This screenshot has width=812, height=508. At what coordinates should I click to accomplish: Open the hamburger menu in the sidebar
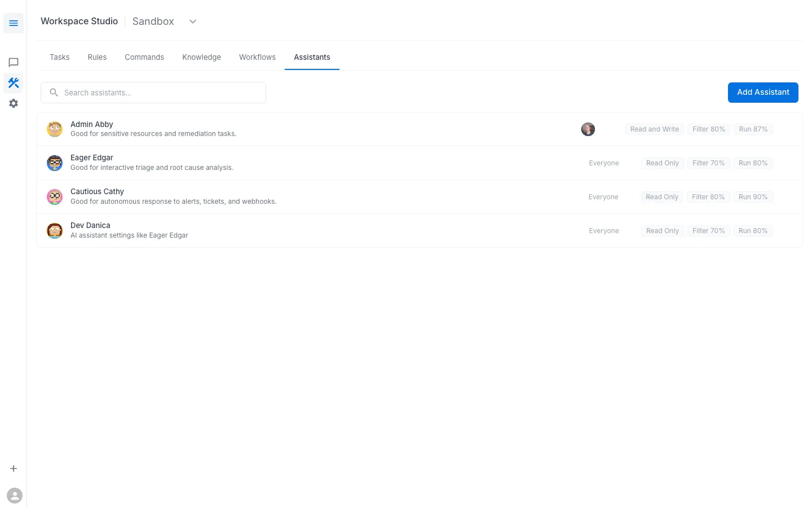14,23
